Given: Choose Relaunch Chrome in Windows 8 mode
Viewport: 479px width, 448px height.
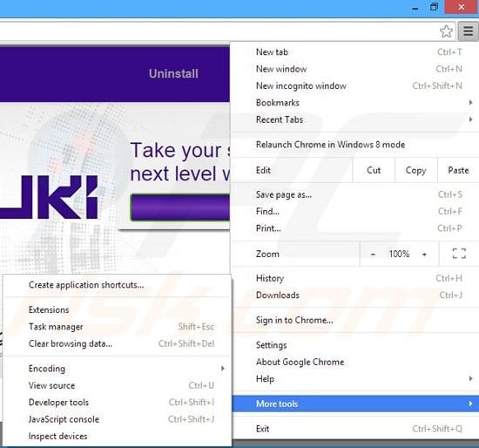Looking at the screenshot, I should pyautogui.click(x=355, y=145).
